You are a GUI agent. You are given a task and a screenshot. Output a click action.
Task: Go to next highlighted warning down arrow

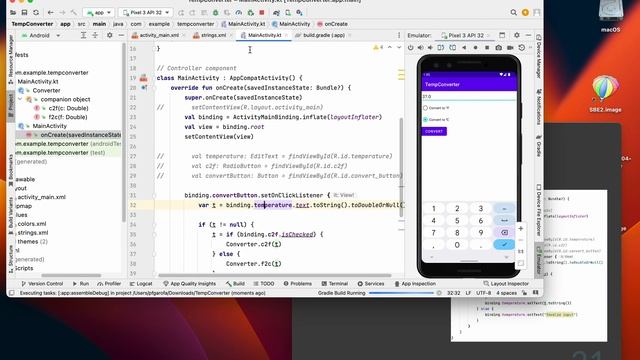(x=399, y=48)
